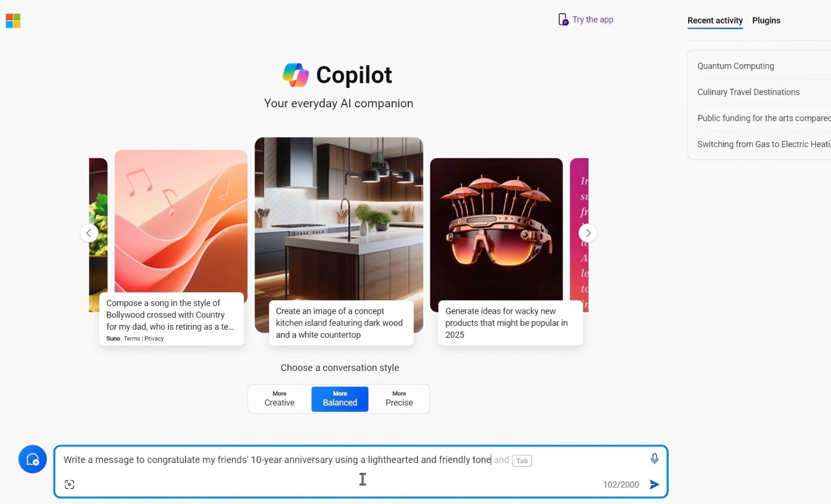Click the wacky new products prompt text
This screenshot has height=504, width=831.
(506, 323)
